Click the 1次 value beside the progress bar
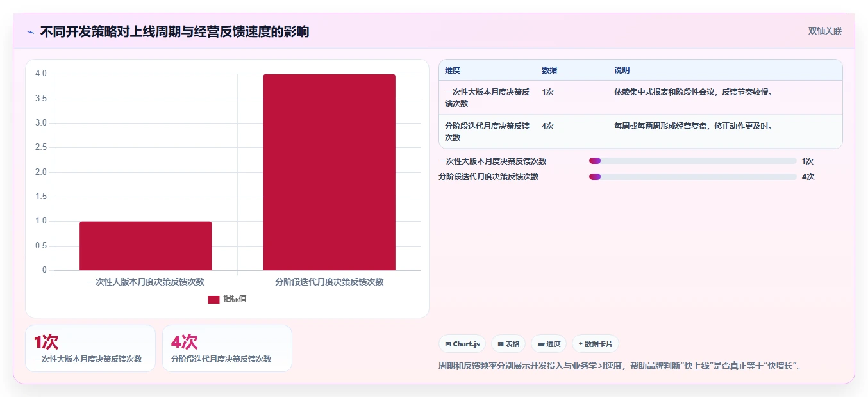Viewport: 868px width, 397px height. 808,161
